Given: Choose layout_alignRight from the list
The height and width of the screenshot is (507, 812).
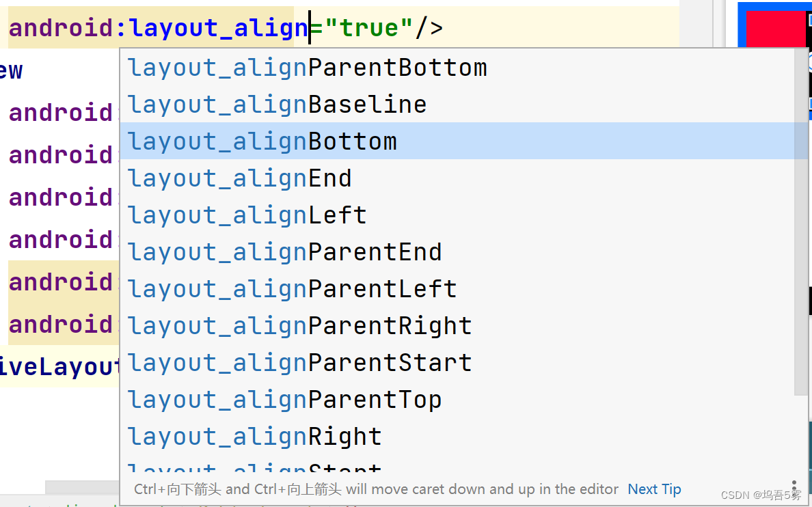Looking at the screenshot, I should (x=255, y=437).
